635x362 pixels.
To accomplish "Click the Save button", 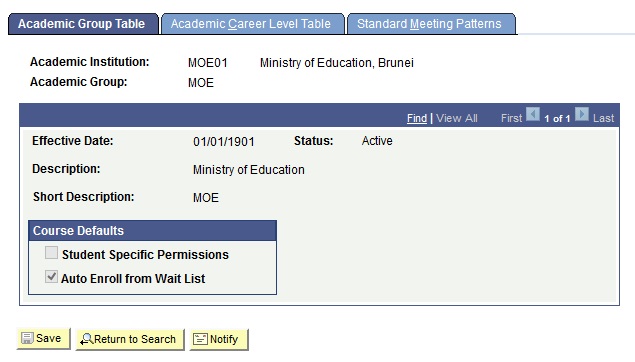I will pos(43,339).
